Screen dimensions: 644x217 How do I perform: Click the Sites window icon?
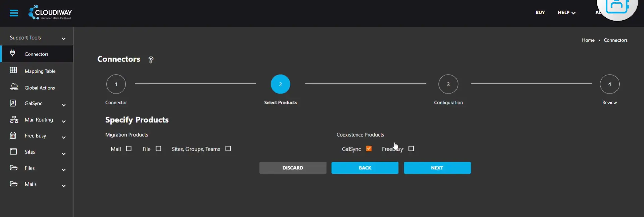coord(13,151)
